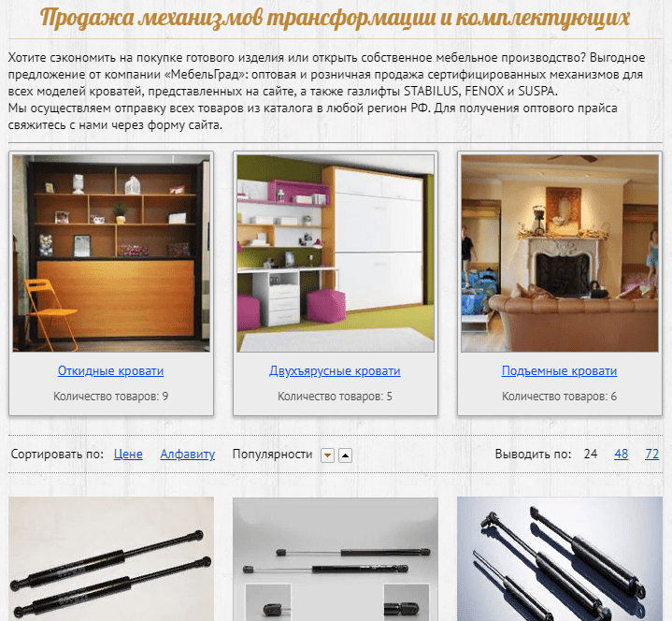The image size is (672, 621).
Task: Click the Сортировать по: label
Action: tap(57, 454)
